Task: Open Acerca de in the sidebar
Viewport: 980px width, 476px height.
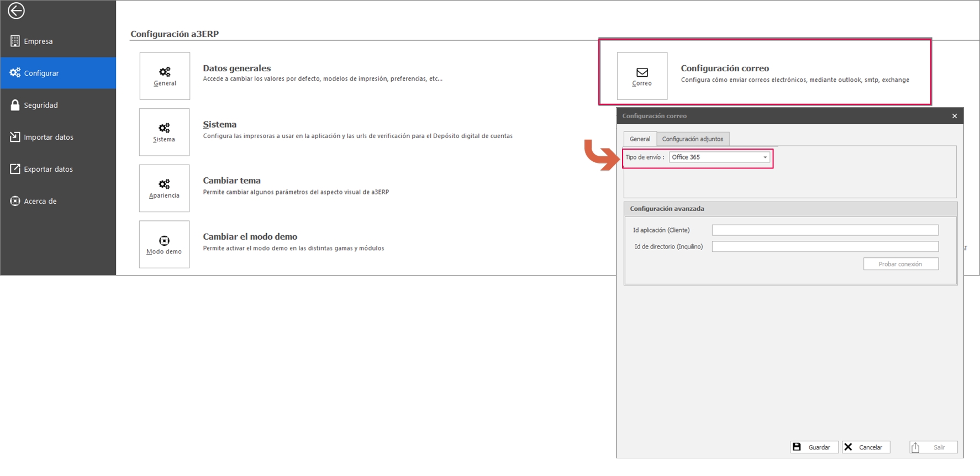Action: tap(58, 201)
